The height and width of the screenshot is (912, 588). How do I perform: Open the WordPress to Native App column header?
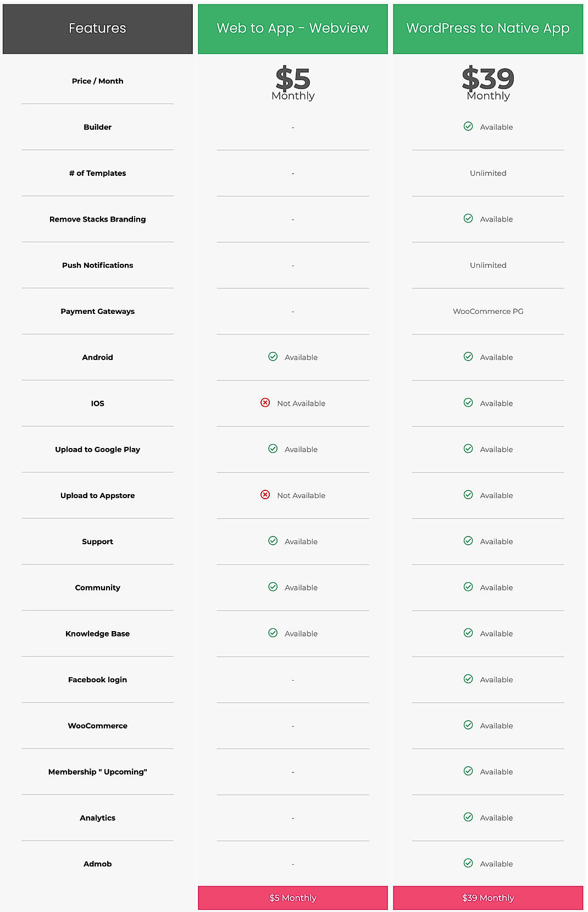coord(487,28)
